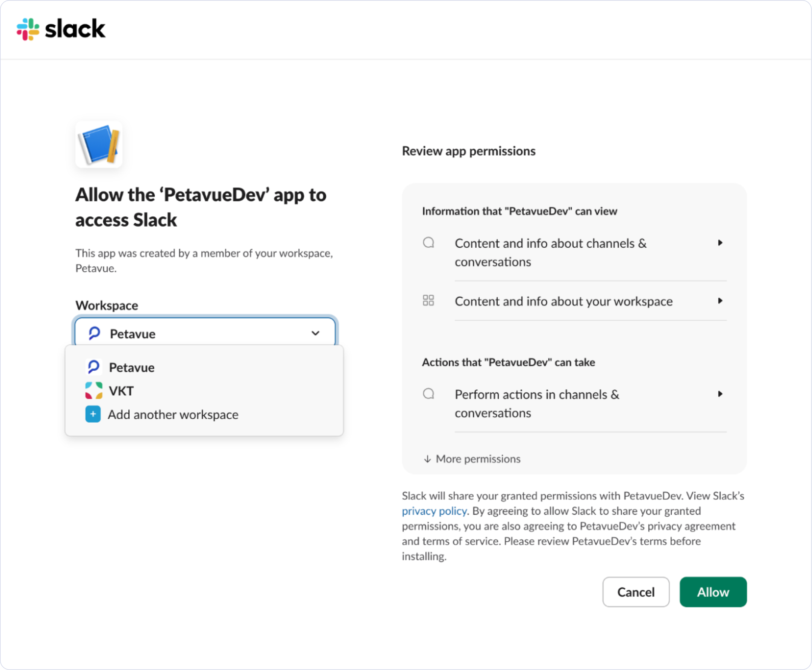This screenshot has height=670, width=812.
Task: Click 'Information that "PetavueDev" can view' text
Action: click(x=520, y=211)
